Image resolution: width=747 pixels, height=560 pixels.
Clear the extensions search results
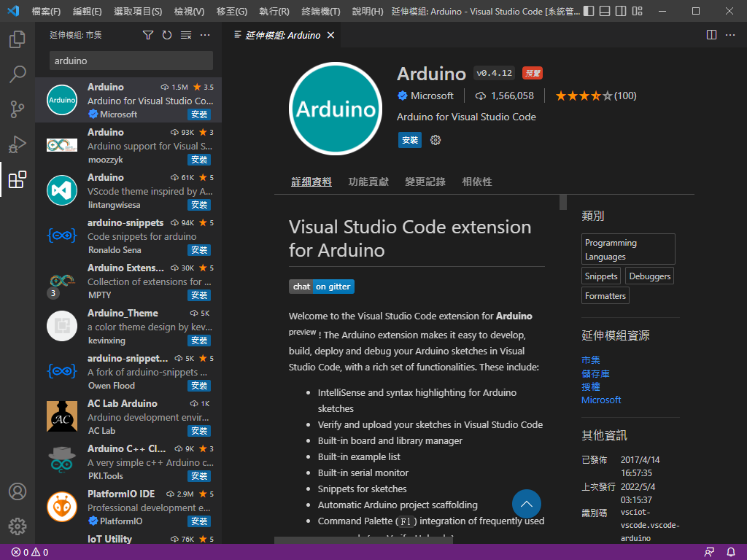pos(186,35)
